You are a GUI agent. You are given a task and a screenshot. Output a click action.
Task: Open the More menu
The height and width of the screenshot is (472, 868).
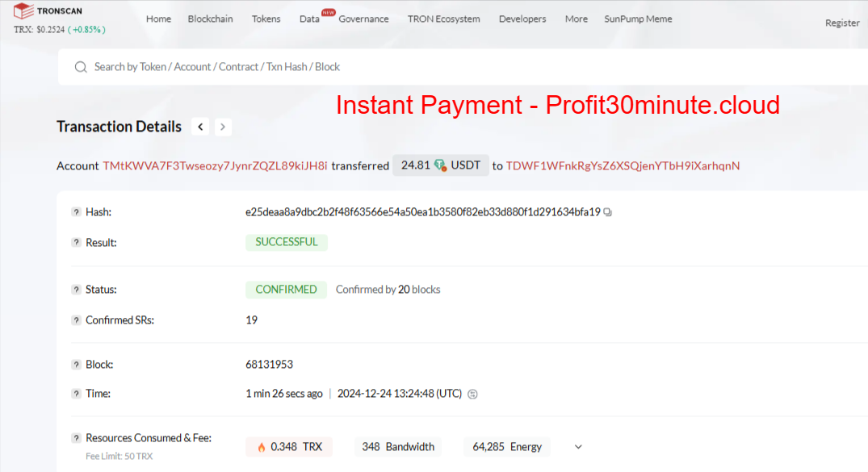(x=577, y=19)
